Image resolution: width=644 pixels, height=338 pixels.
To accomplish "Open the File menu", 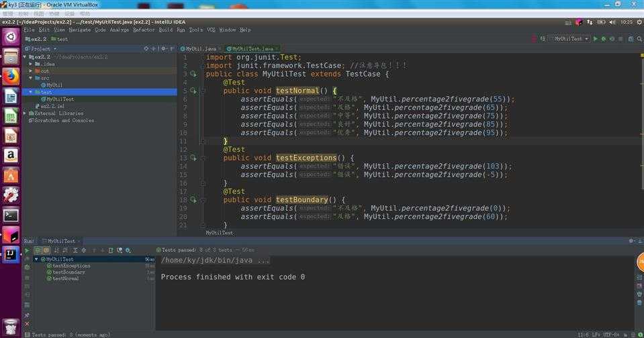I will coord(29,30).
